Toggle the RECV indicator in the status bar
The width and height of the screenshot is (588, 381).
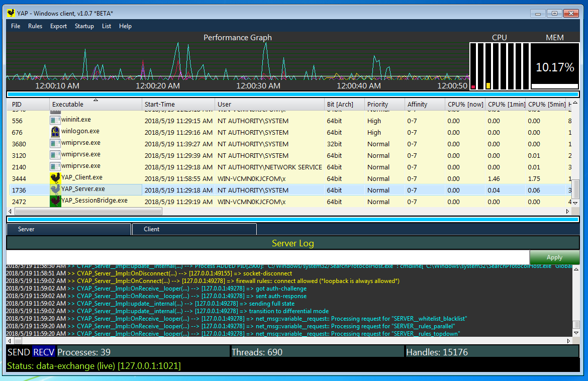(43, 352)
